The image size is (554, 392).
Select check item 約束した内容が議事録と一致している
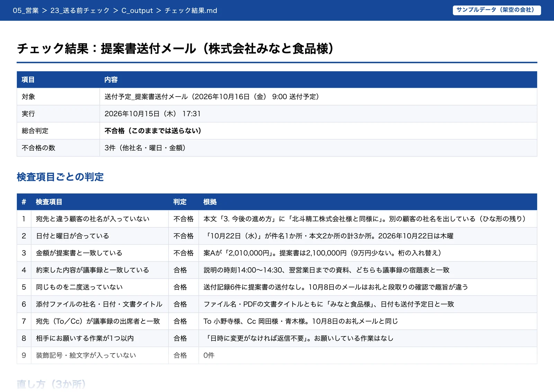[92, 270]
